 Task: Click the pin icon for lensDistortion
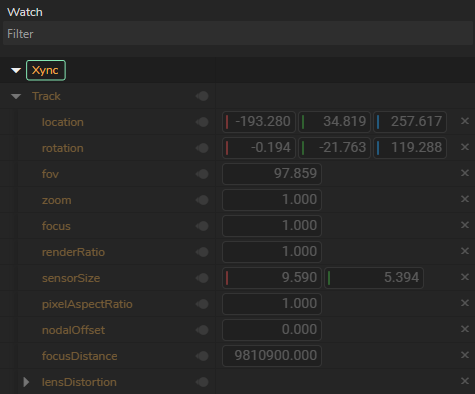tap(202, 382)
